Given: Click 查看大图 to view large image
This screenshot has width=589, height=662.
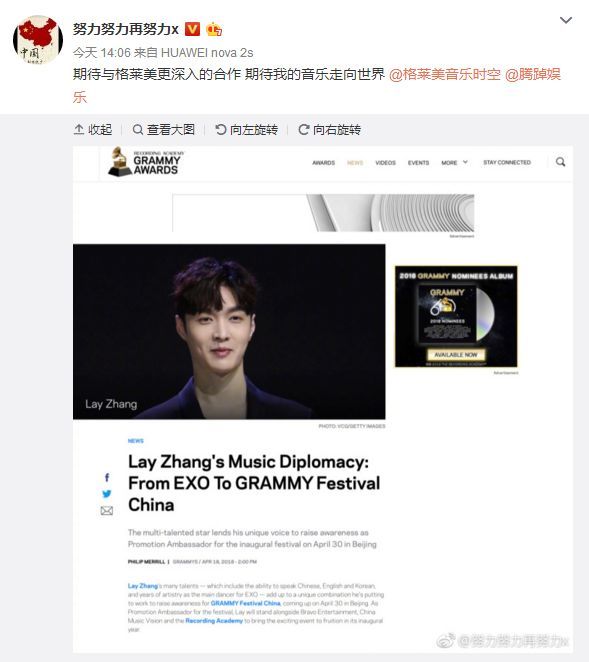Looking at the screenshot, I should (x=163, y=130).
